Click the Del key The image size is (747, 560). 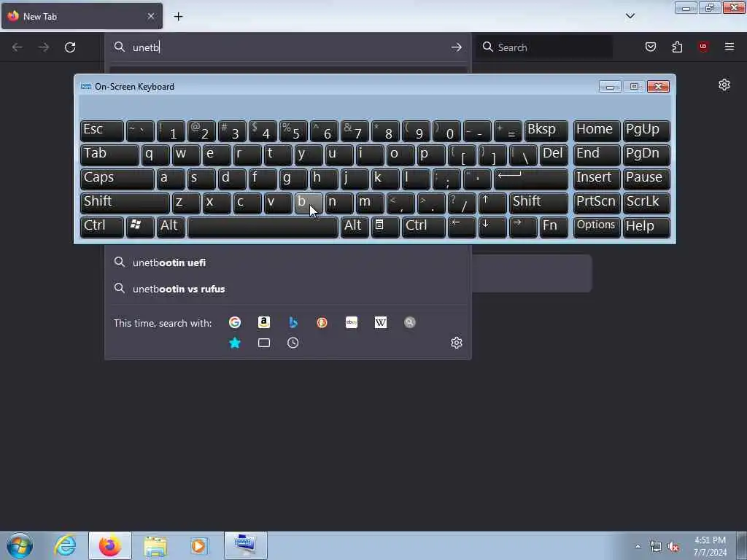(554, 155)
